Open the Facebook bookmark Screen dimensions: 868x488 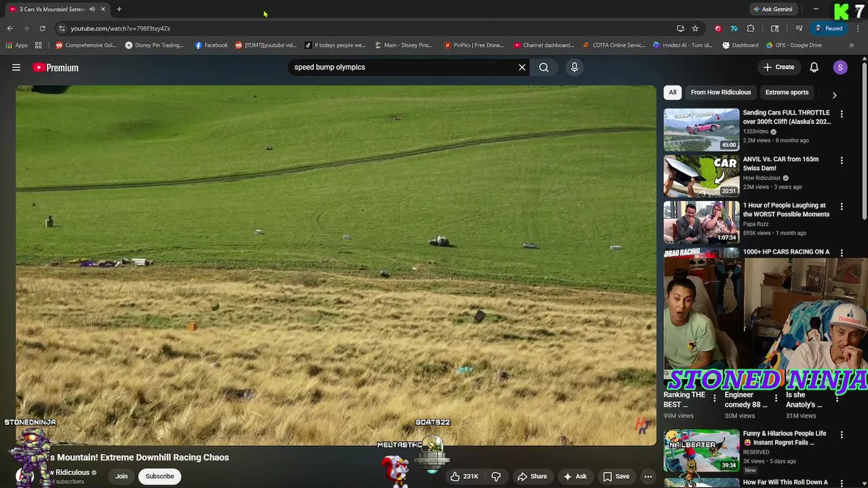point(211,45)
